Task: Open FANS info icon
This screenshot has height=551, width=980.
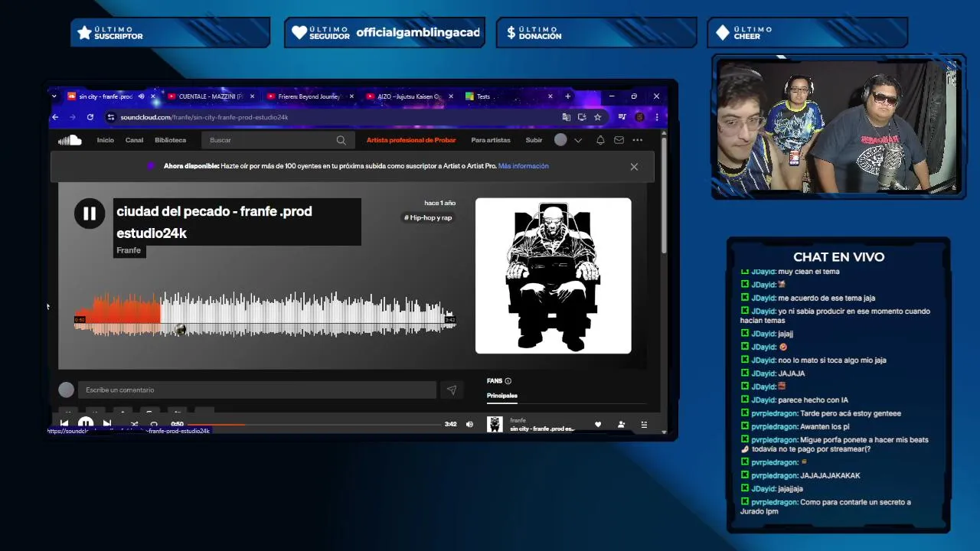Action: 508,381
